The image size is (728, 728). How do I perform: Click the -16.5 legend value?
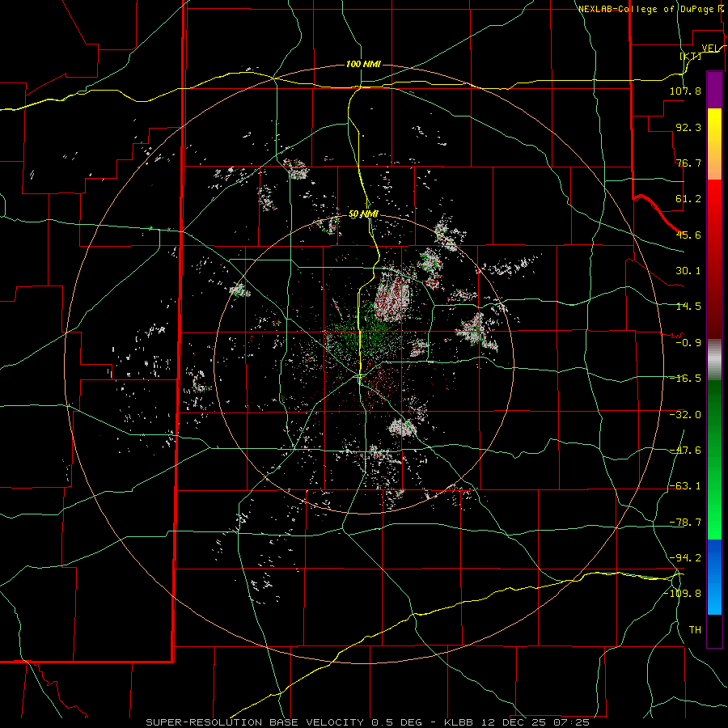(685, 379)
